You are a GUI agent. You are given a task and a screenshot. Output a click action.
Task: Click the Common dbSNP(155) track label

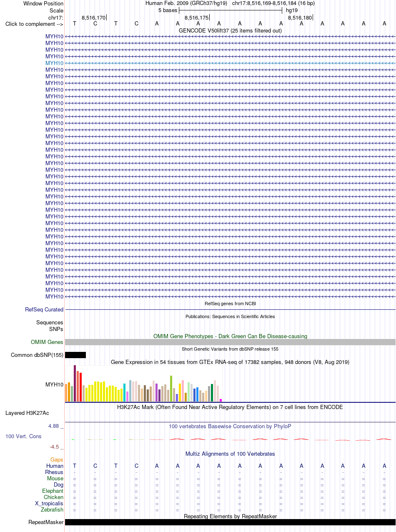tap(37, 355)
